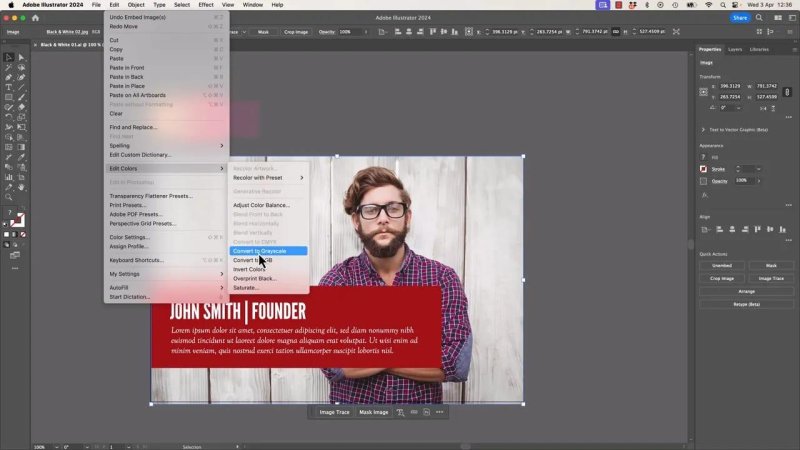Click the W width field in Transform
800x450 pixels.
click(x=767, y=86)
